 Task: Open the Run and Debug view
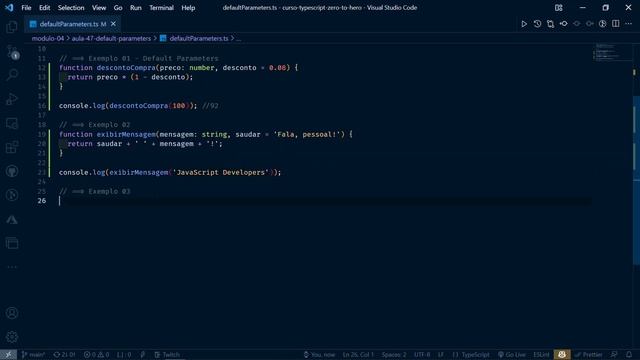coord(12,99)
